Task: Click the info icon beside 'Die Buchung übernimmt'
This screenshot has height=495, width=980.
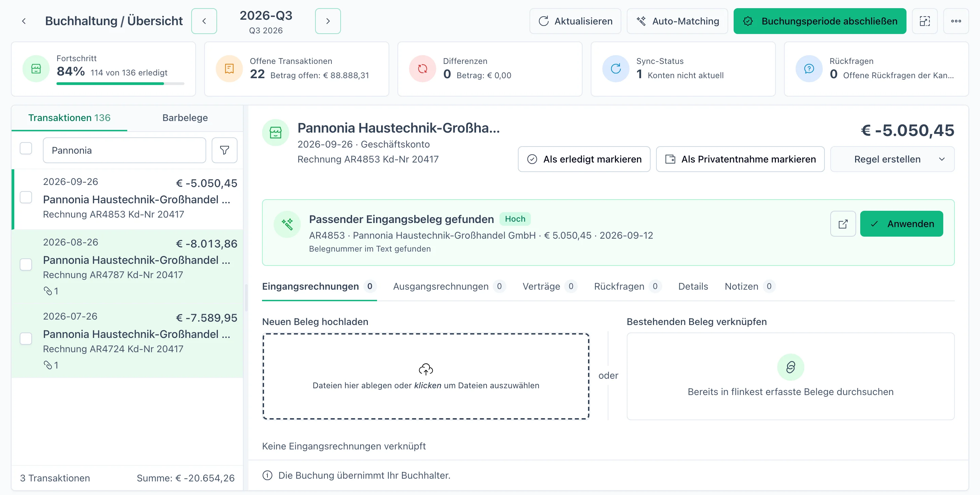Action: tap(267, 476)
